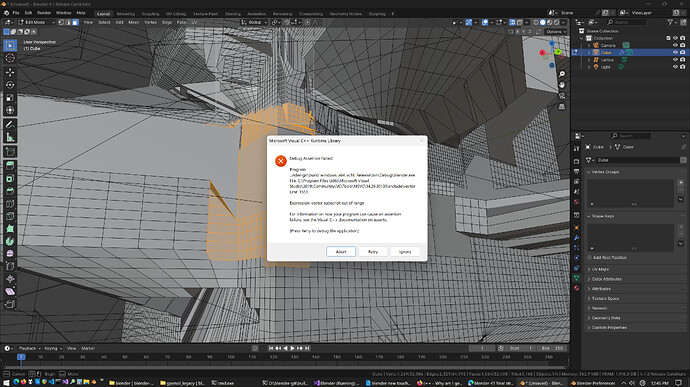690x387 pixels.
Task: Select the Rotate tool in left toolbar
Action: pyautogui.click(x=10, y=85)
